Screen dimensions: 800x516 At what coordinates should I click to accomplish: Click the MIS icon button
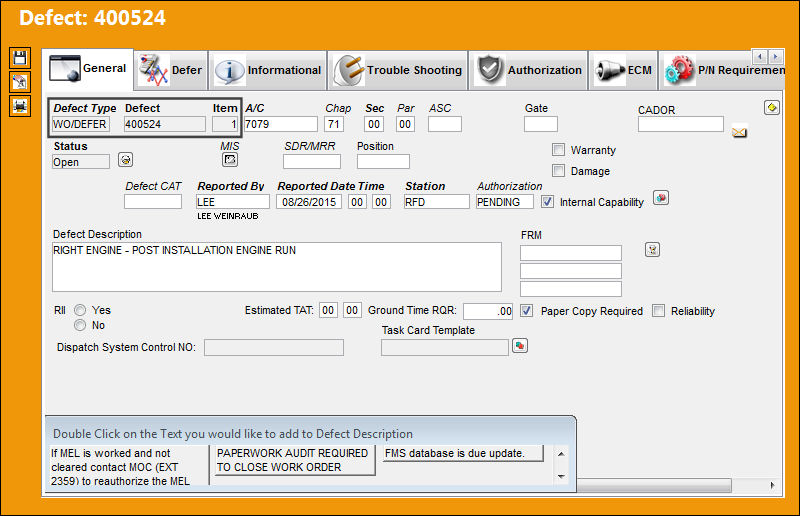click(x=230, y=160)
